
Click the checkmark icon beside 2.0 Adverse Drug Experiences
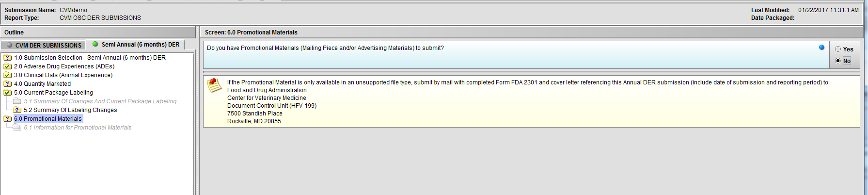pos(8,66)
